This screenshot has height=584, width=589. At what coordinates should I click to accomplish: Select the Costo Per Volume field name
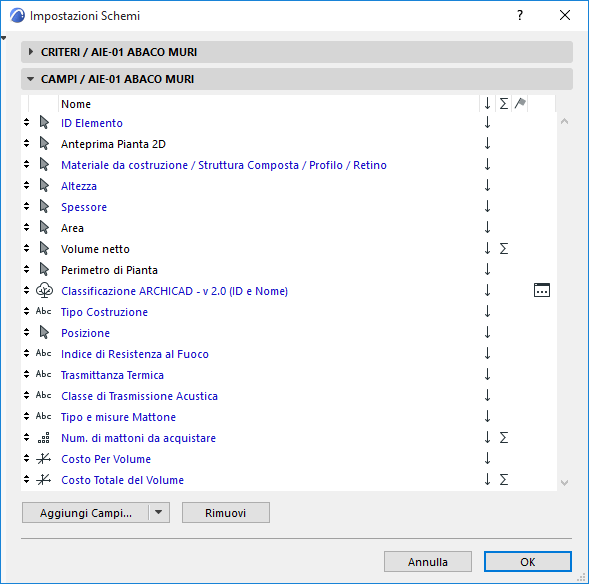click(x=106, y=459)
